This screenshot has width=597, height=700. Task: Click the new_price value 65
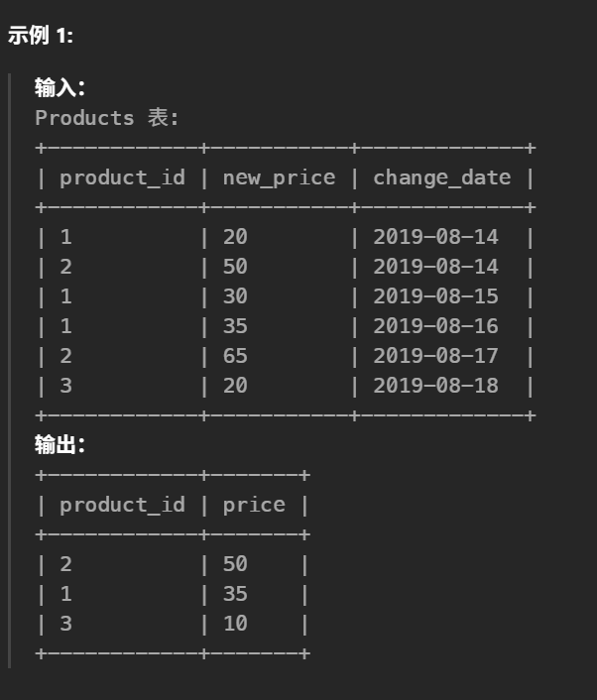click(235, 356)
